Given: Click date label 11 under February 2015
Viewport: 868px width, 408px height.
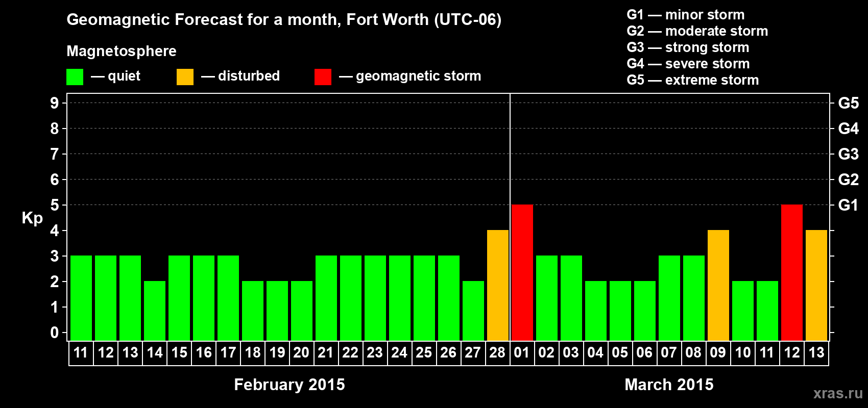Looking at the screenshot, I should (x=81, y=352).
